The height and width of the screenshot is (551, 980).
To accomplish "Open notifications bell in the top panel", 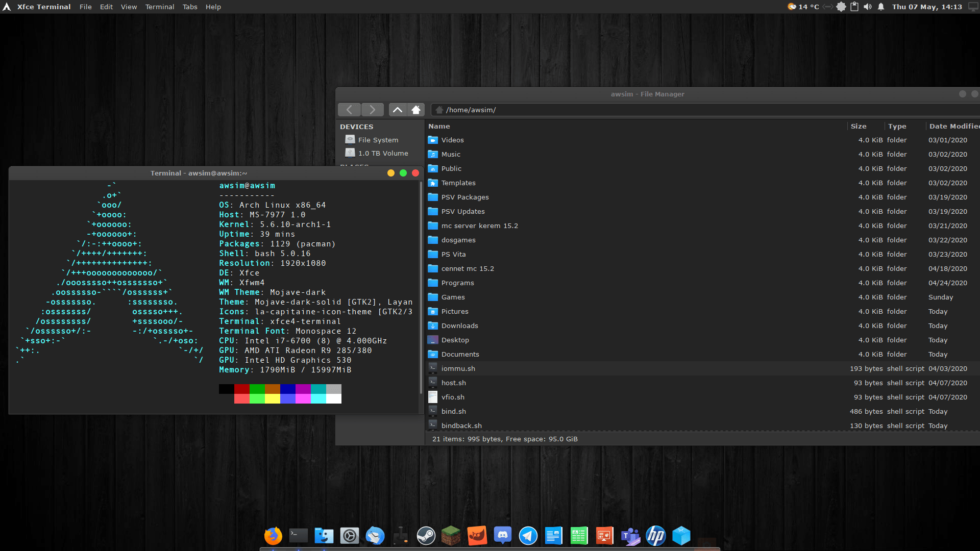I will pos(881,7).
